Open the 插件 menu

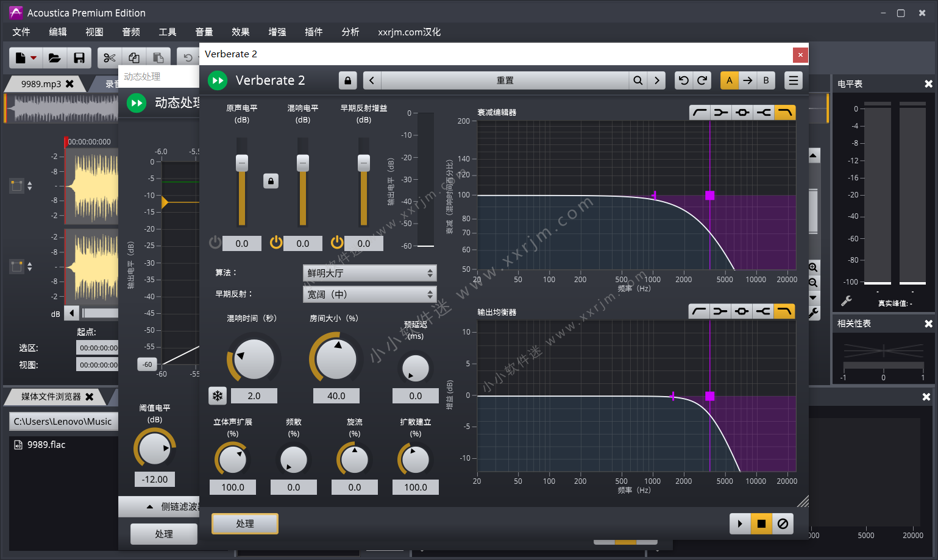tap(314, 32)
